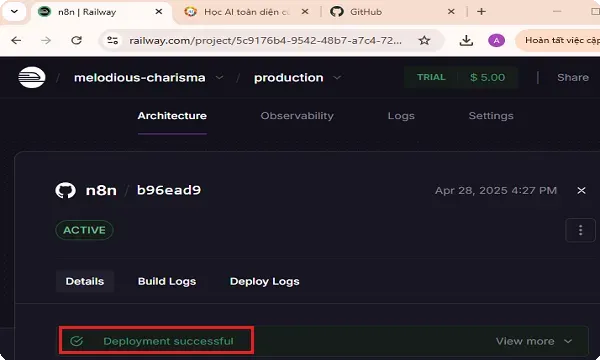Close the deployment detail panel
This screenshot has height=360, width=600.
[x=581, y=191]
